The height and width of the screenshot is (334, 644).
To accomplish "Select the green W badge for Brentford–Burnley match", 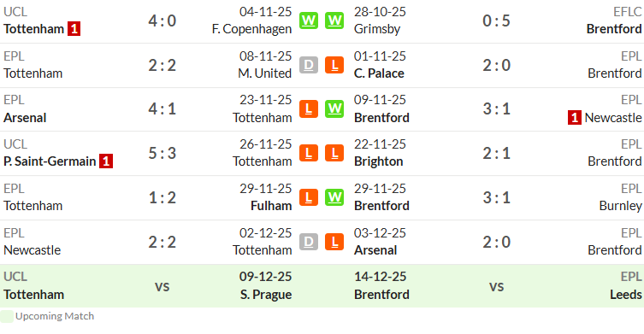I will click(x=334, y=197).
